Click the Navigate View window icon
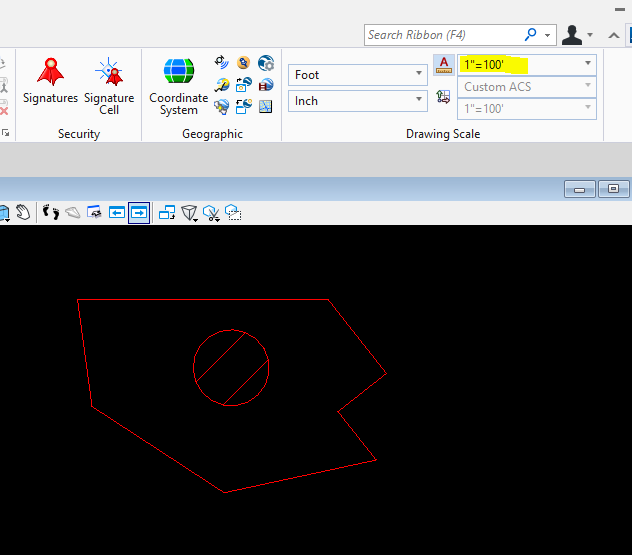This screenshot has height=555, width=632. point(94,212)
